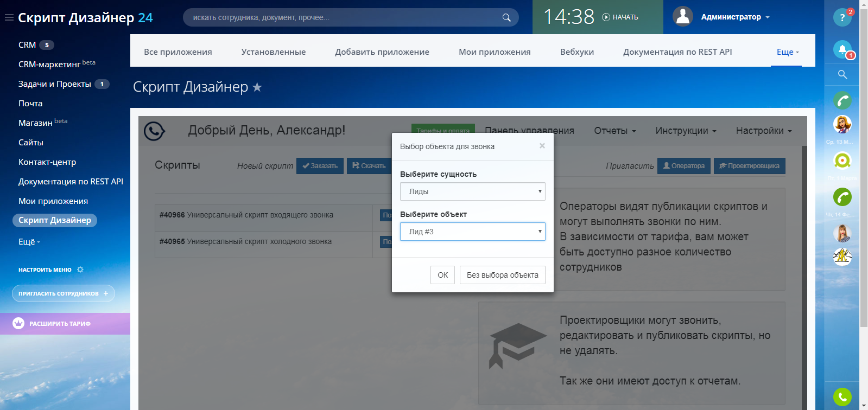Click the green phone dialer button at bottom right
Viewport: 868px width, 410px height.
pos(842,397)
